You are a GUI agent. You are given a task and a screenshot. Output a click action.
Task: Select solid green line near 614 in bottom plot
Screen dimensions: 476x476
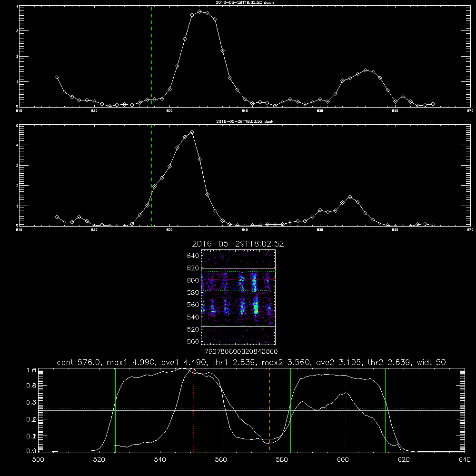pyautogui.click(x=385, y=410)
